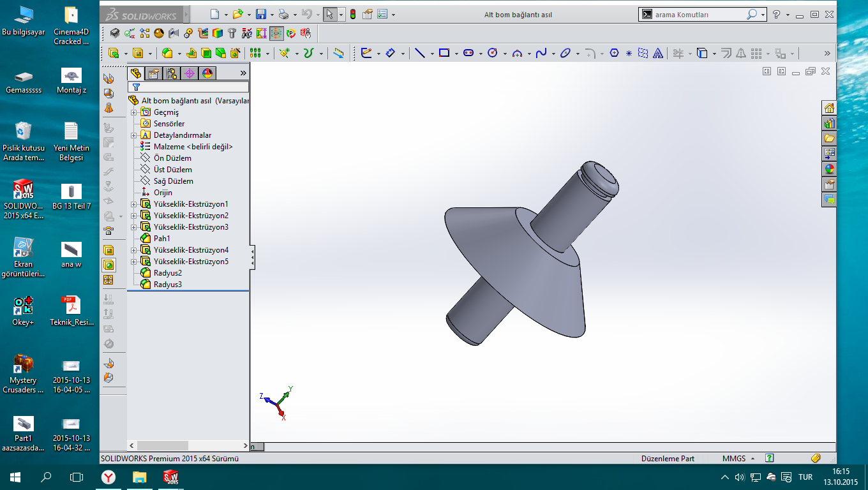
Task: Open File Explorer task pane folder icon
Action: pos(829,138)
